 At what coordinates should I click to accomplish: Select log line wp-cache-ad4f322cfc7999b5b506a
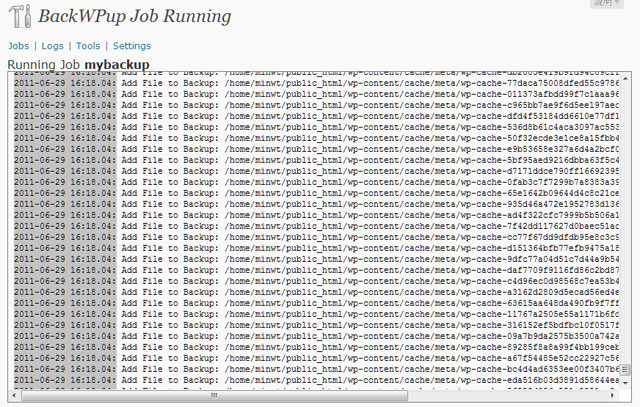[316, 216]
